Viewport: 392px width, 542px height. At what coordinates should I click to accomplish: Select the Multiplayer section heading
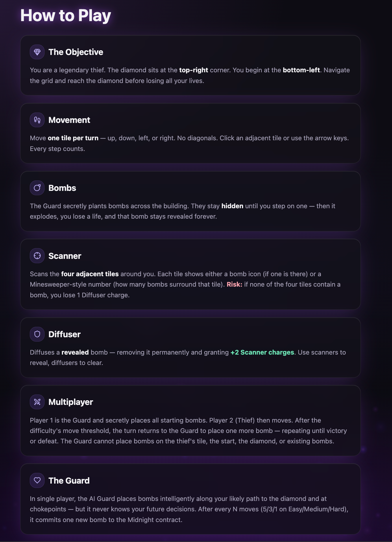pyautogui.click(x=71, y=402)
